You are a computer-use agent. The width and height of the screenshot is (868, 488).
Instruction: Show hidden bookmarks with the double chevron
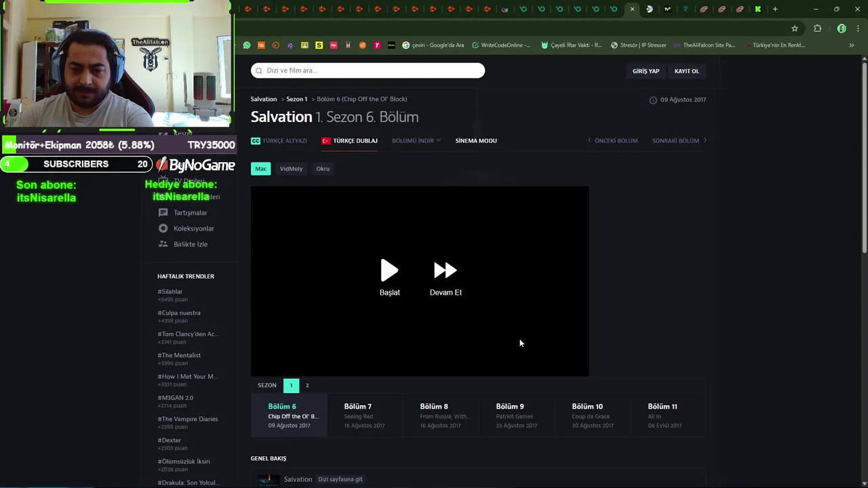(x=852, y=45)
